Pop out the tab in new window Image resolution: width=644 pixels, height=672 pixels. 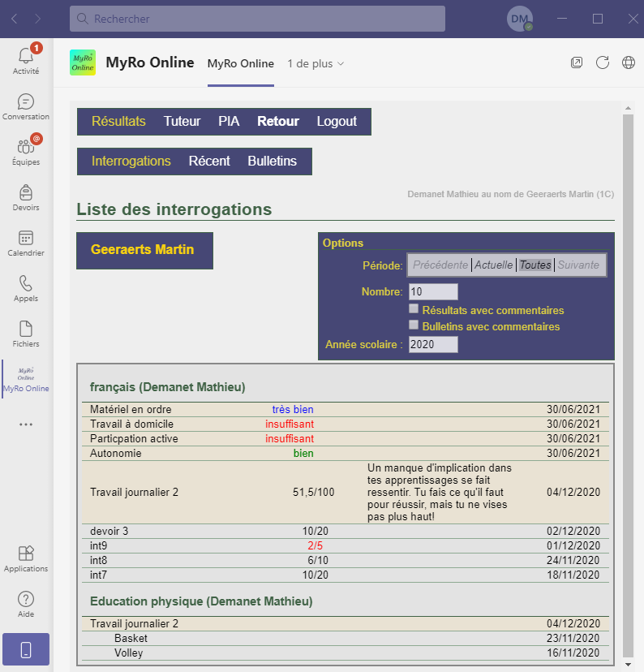[577, 62]
